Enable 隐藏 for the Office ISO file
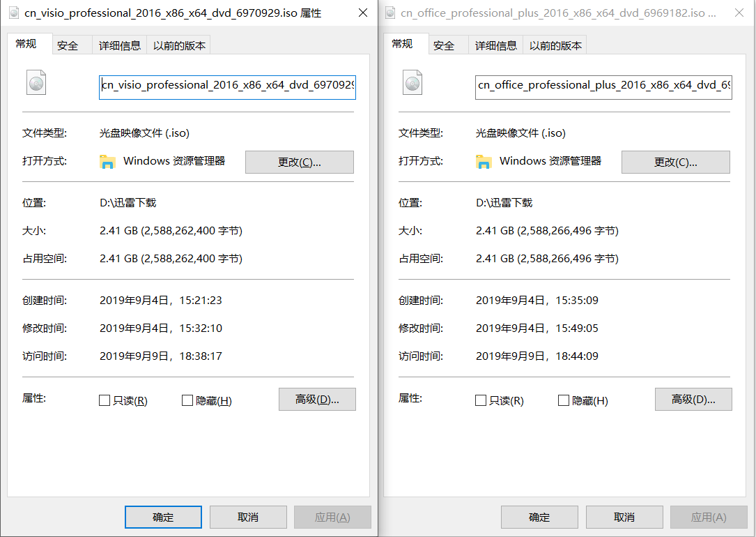 point(563,400)
